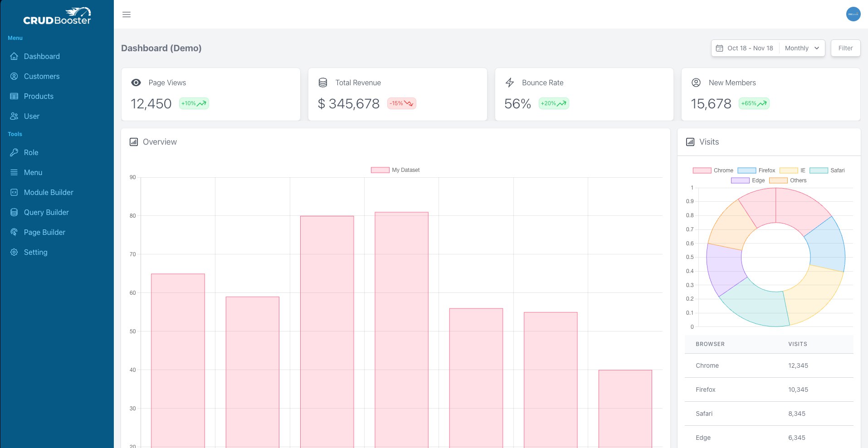Click the CRUDBooster logo
This screenshot has height=448, width=868.
pos(57,16)
